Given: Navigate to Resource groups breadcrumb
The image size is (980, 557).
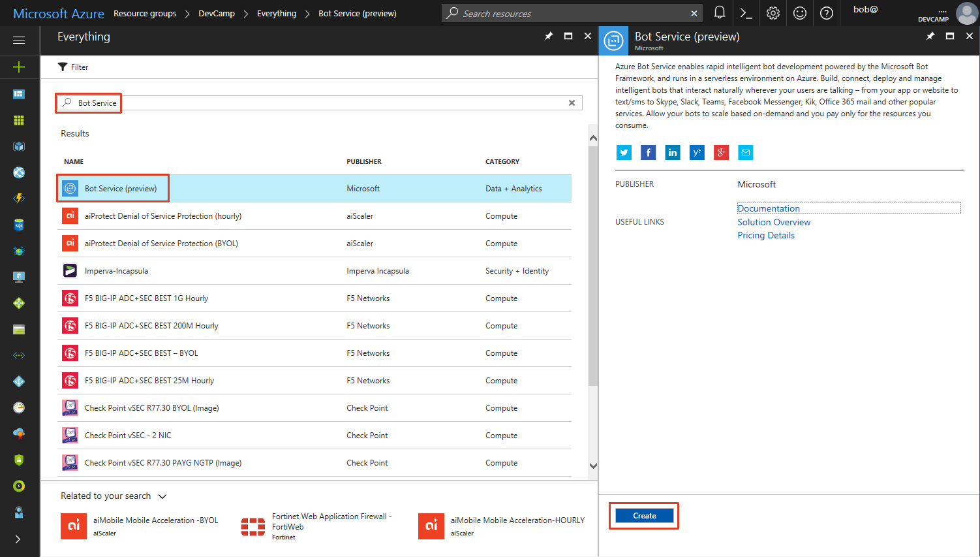Looking at the screenshot, I should [x=145, y=13].
